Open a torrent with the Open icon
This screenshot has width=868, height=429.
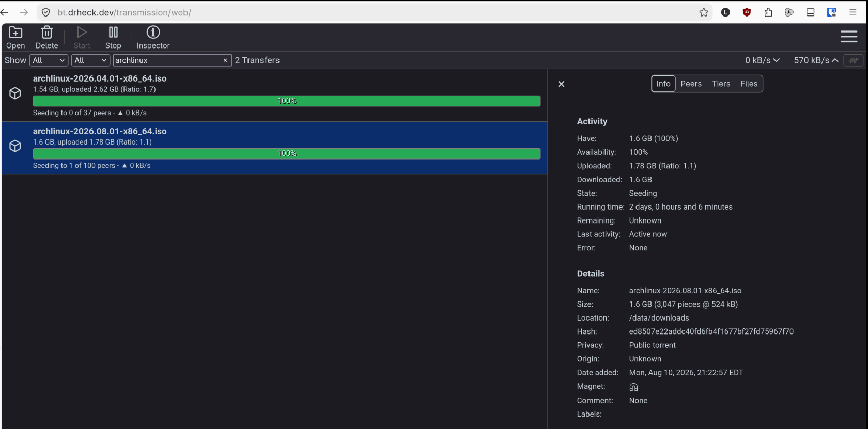[16, 38]
